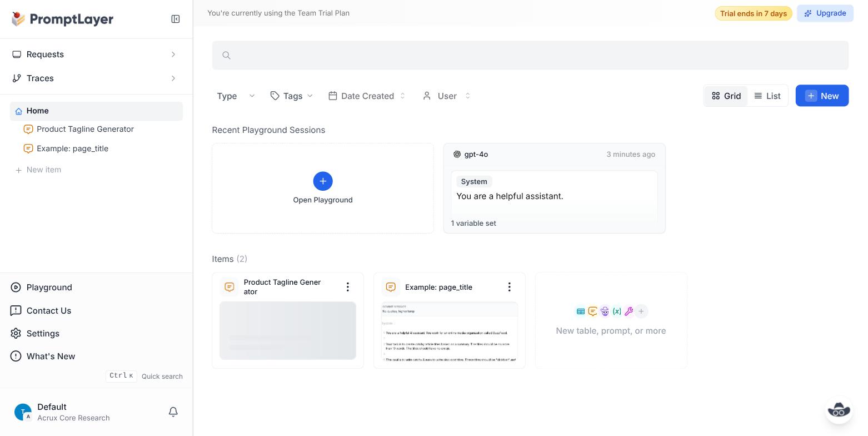Open the User filter dropdown
Viewport: 868px width, 436px height.
(x=447, y=96)
